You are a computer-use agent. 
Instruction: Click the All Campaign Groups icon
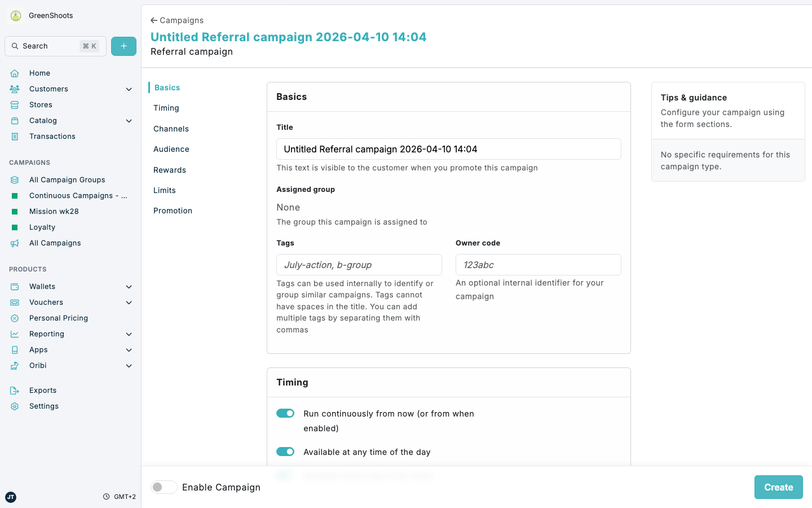pos(15,179)
